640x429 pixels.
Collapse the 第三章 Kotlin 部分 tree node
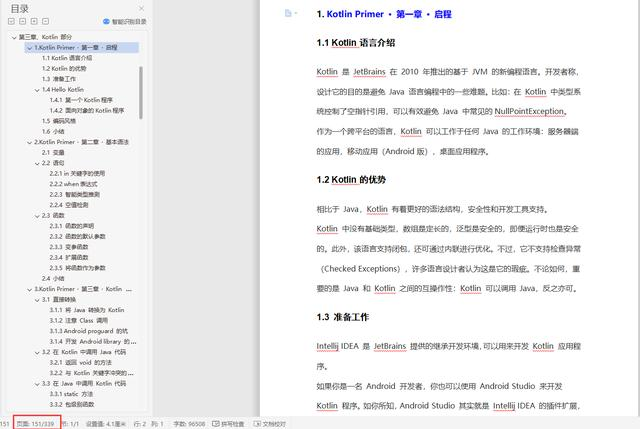[14, 37]
